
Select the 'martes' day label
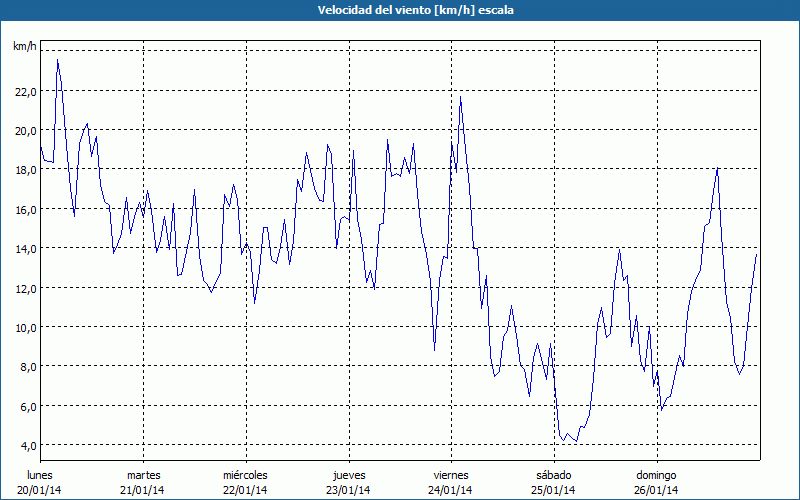[x=143, y=474]
